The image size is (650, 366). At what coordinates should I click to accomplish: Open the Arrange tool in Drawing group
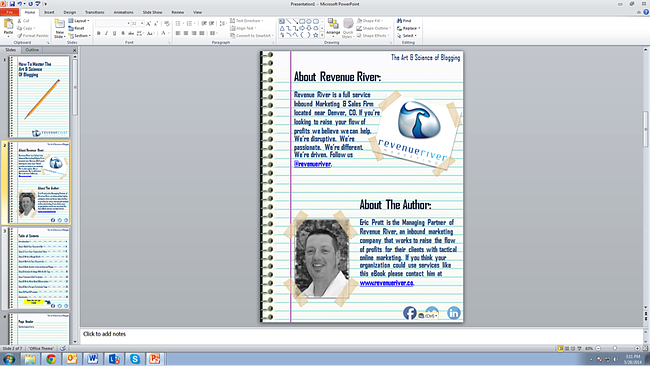click(333, 27)
